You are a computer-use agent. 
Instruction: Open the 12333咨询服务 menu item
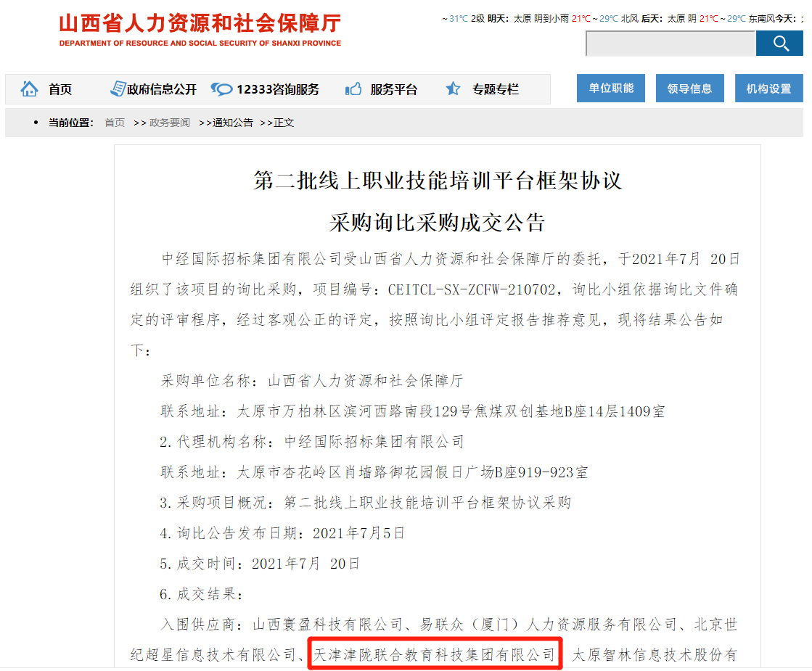point(277,90)
